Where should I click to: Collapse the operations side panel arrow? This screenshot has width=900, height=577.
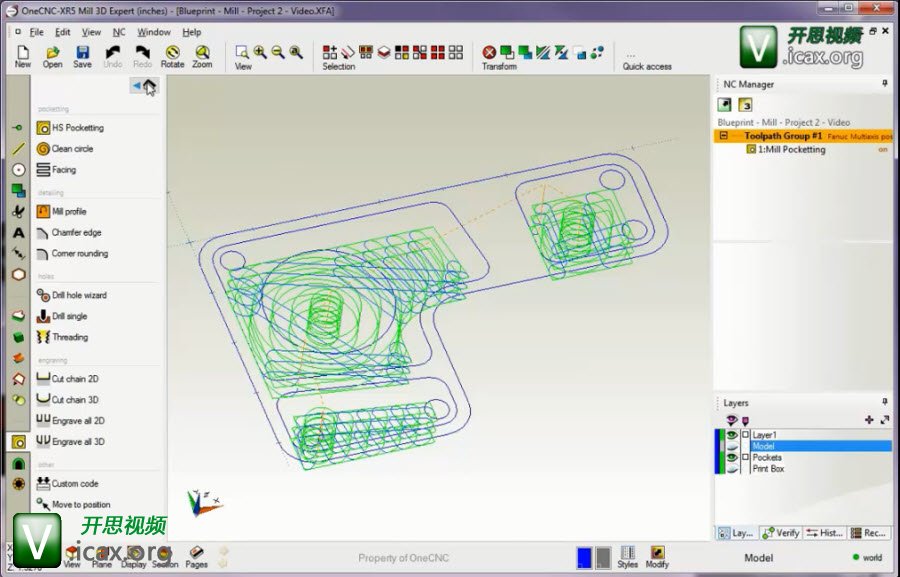pos(137,86)
